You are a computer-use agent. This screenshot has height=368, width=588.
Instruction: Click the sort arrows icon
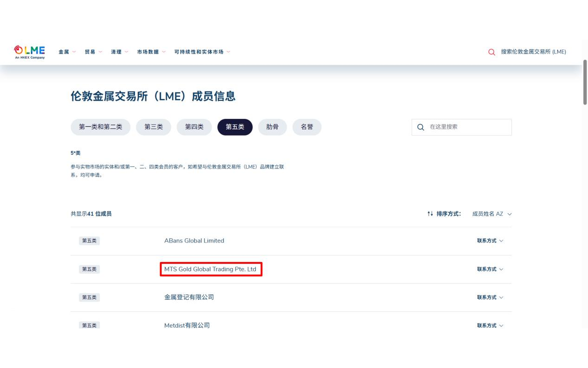pyautogui.click(x=430, y=214)
